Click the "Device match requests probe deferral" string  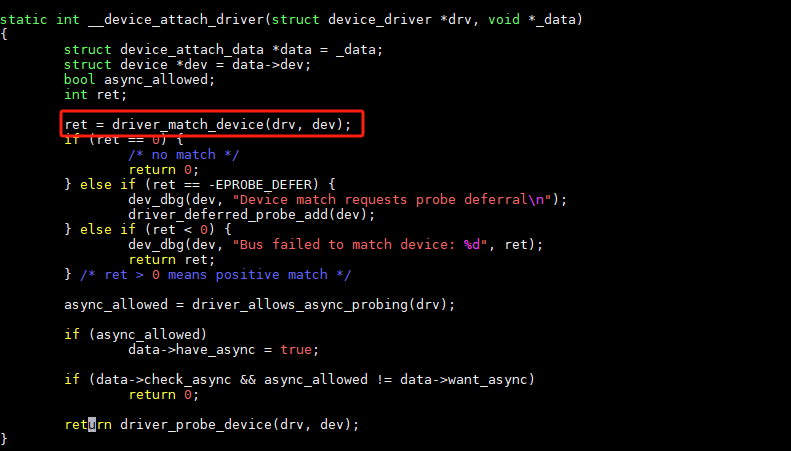coord(376,199)
